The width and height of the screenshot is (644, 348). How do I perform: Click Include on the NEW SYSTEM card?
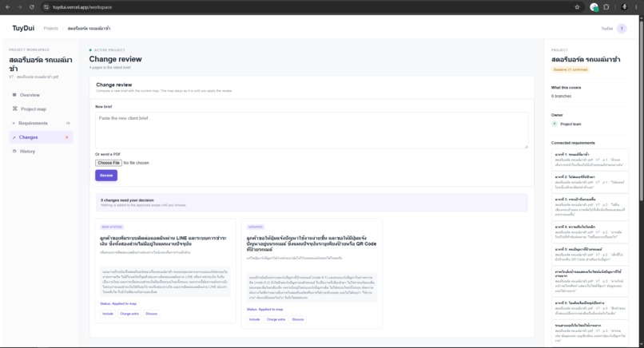pos(108,314)
